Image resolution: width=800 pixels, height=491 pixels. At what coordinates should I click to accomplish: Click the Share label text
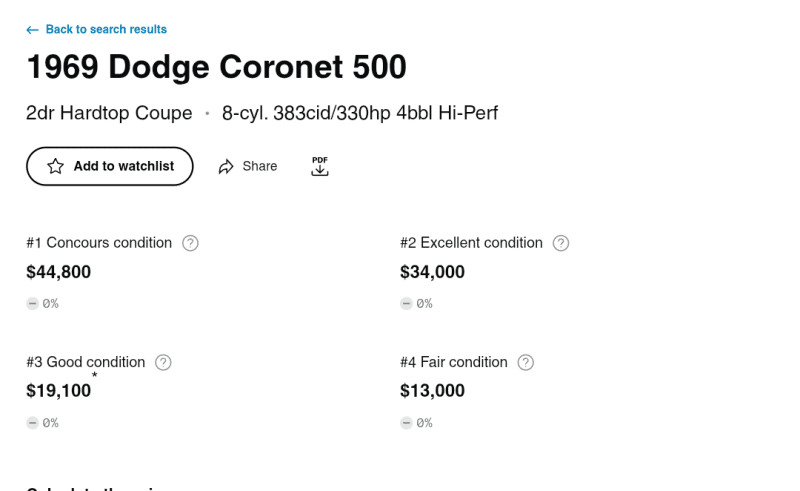[x=260, y=166]
